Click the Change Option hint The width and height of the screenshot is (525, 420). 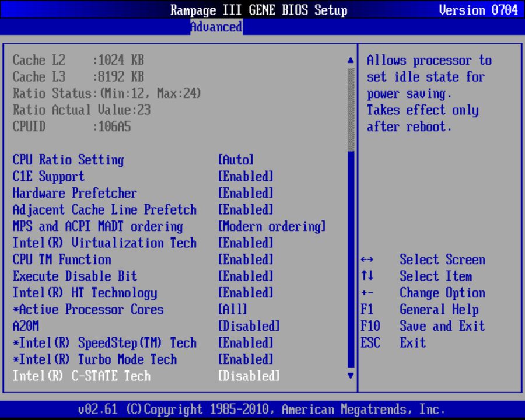442,293
